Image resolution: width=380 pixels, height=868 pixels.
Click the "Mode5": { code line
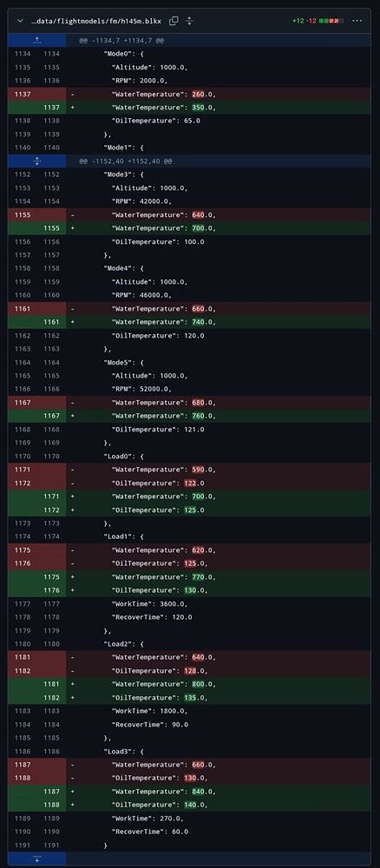[x=123, y=362]
